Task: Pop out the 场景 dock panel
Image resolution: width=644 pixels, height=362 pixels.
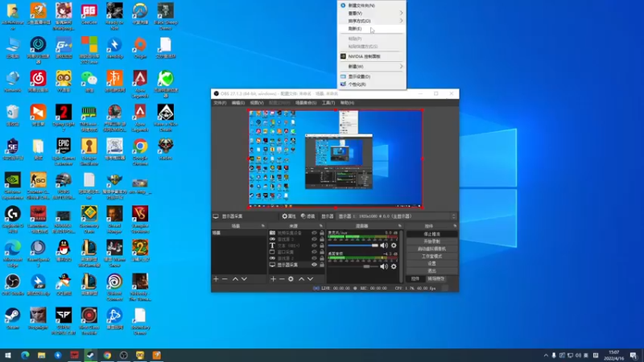Action: [x=263, y=226]
